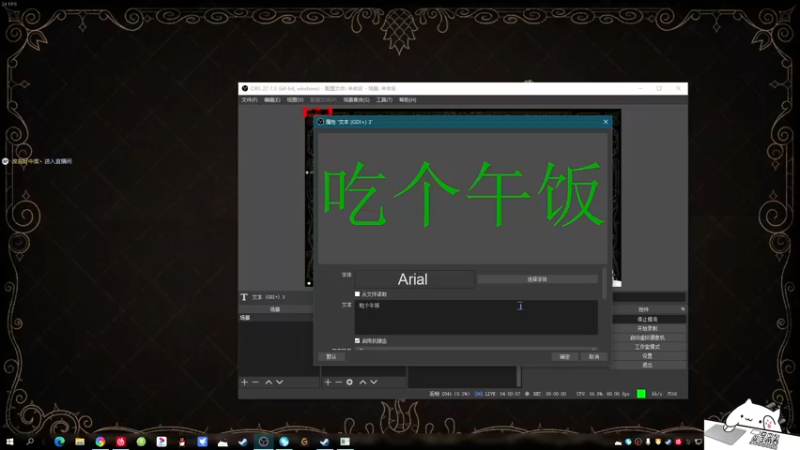Open the Help menu in OBS
The height and width of the screenshot is (450, 800).
coord(408,100)
